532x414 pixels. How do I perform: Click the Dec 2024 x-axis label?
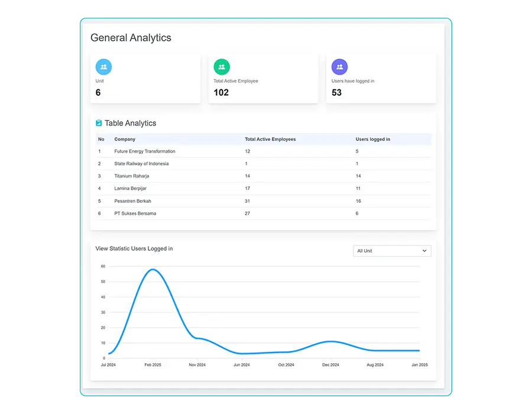click(330, 365)
